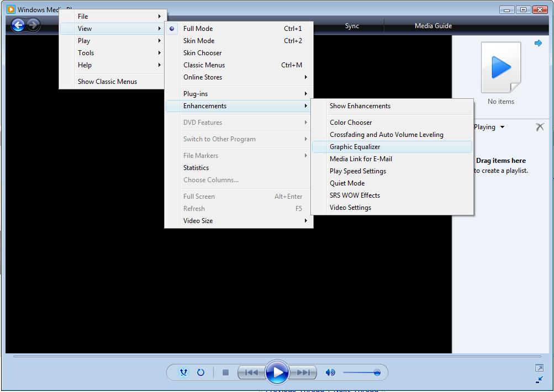
Task: Switch to the Media Guide tab
Action: [x=433, y=26]
